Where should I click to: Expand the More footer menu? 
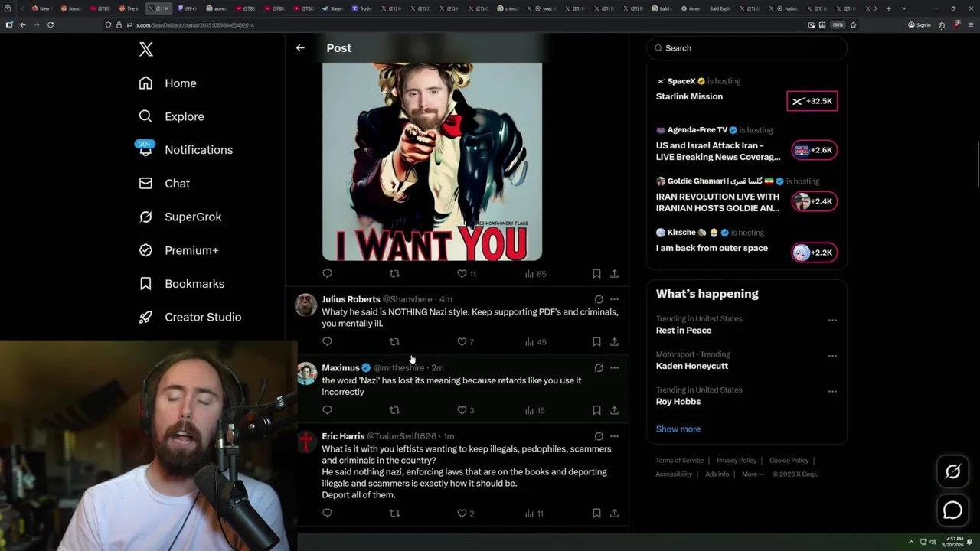pos(753,474)
